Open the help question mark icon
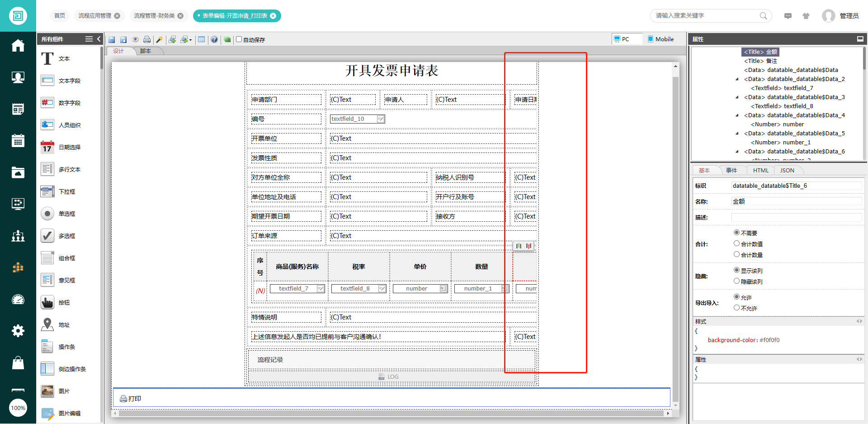The height and width of the screenshot is (424, 868). pyautogui.click(x=214, y=40)
